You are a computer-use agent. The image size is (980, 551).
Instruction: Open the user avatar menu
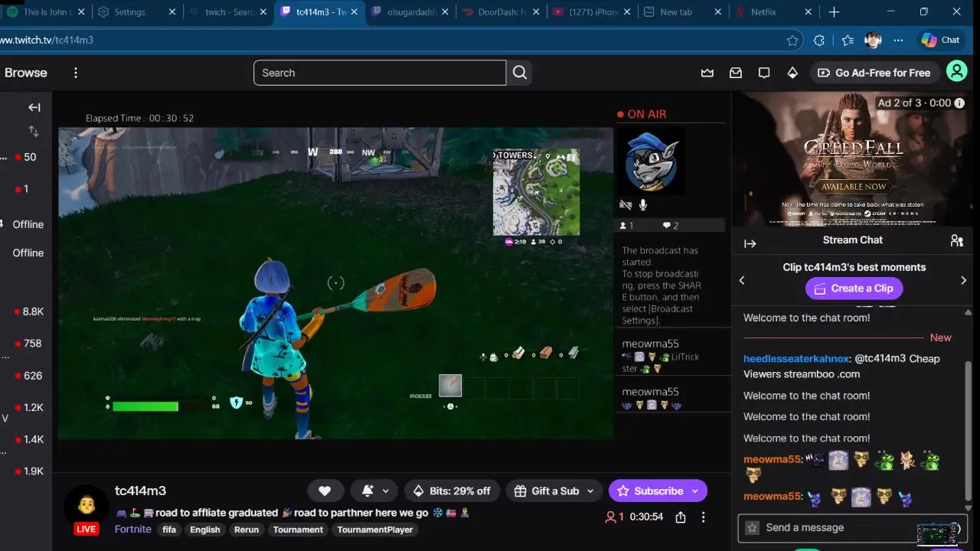click(x=957, y=72)
